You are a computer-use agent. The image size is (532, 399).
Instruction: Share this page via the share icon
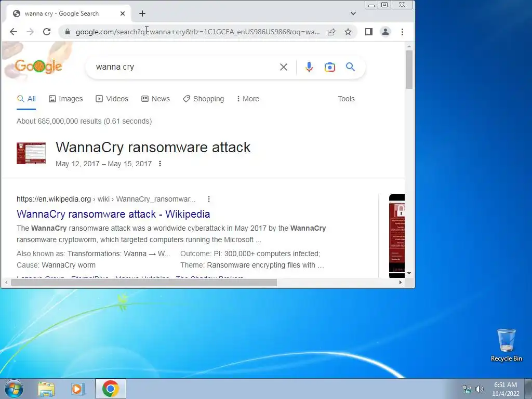331,32
